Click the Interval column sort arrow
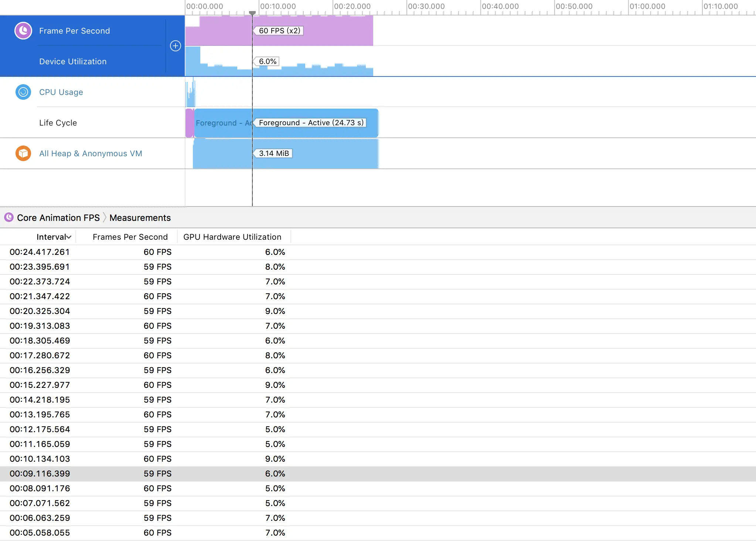The height and width of the screenshot is (543, 756). (x=69, y=237)
